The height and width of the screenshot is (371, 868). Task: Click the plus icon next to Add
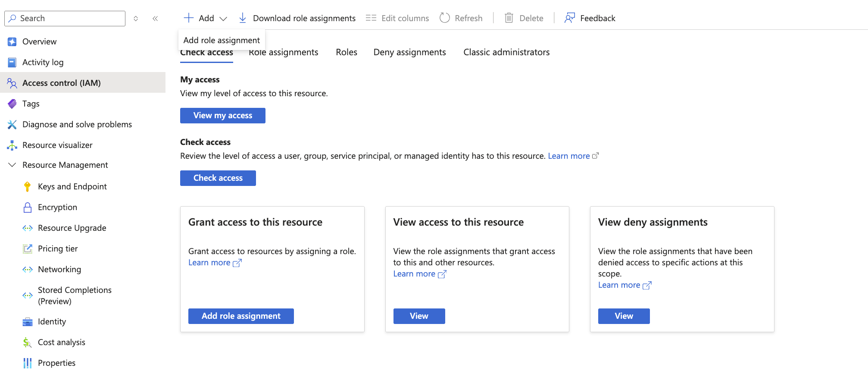(x=189, y=18)
